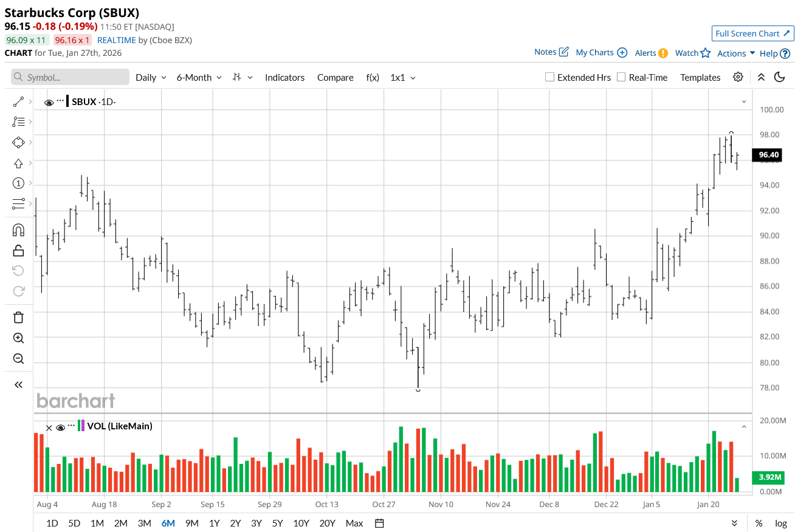Toggle the magnet snap mode
795x532 pixels.
[x=18, y=230]
